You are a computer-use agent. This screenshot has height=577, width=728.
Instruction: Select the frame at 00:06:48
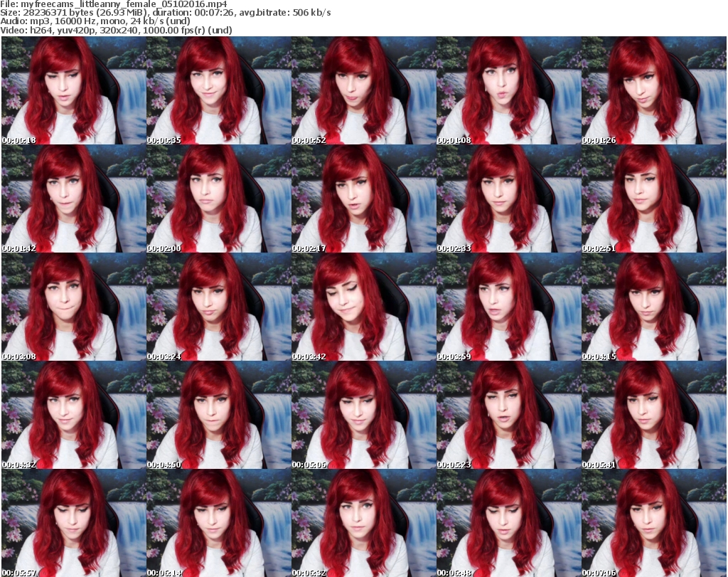tap(508, 523)
